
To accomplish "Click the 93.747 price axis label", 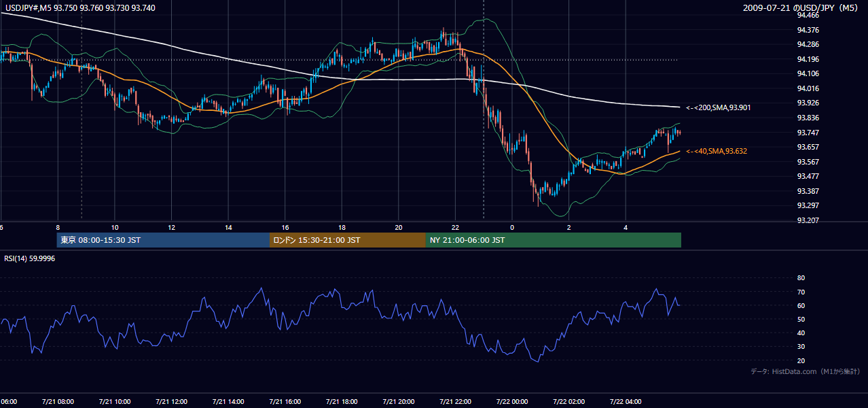I will coord(808,133).
